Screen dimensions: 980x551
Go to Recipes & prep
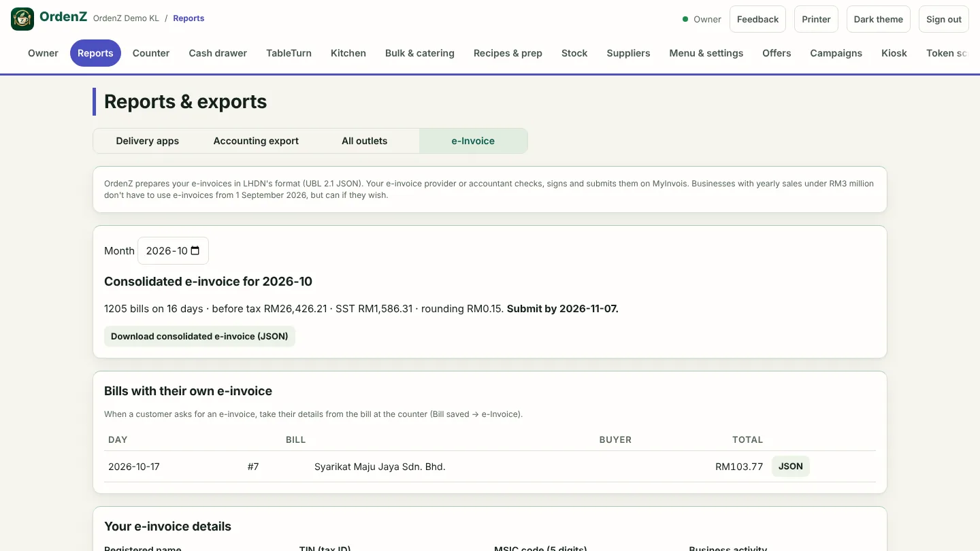click(508, 53)
